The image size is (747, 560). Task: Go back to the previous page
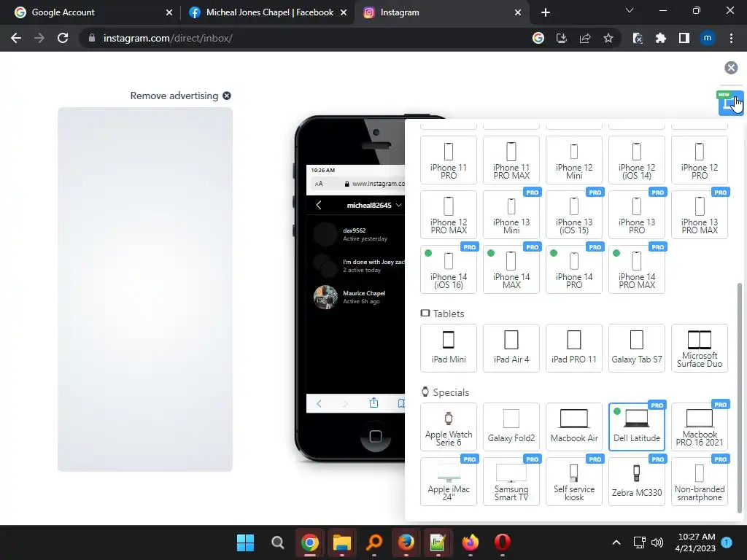[x=16, y=38]
